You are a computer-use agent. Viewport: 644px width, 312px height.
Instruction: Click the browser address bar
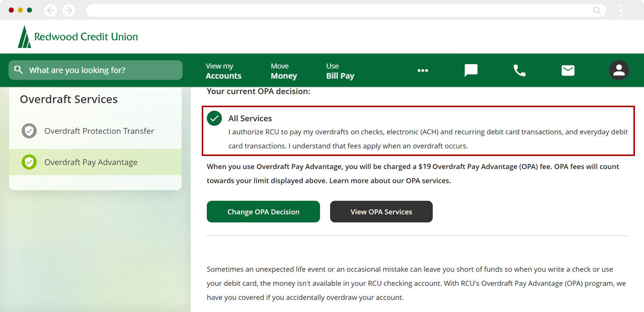[x=346, y=10]
